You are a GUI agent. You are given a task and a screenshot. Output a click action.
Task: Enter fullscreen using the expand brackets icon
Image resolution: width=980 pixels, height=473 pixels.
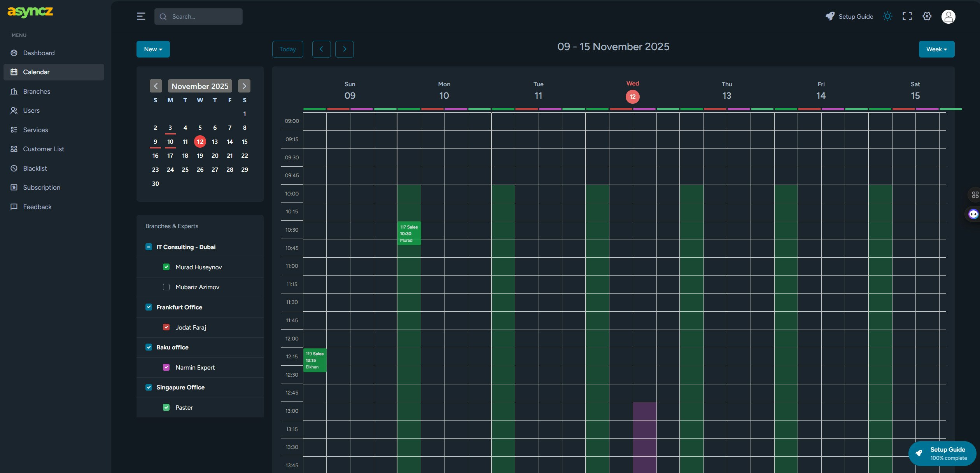[907, 16]
